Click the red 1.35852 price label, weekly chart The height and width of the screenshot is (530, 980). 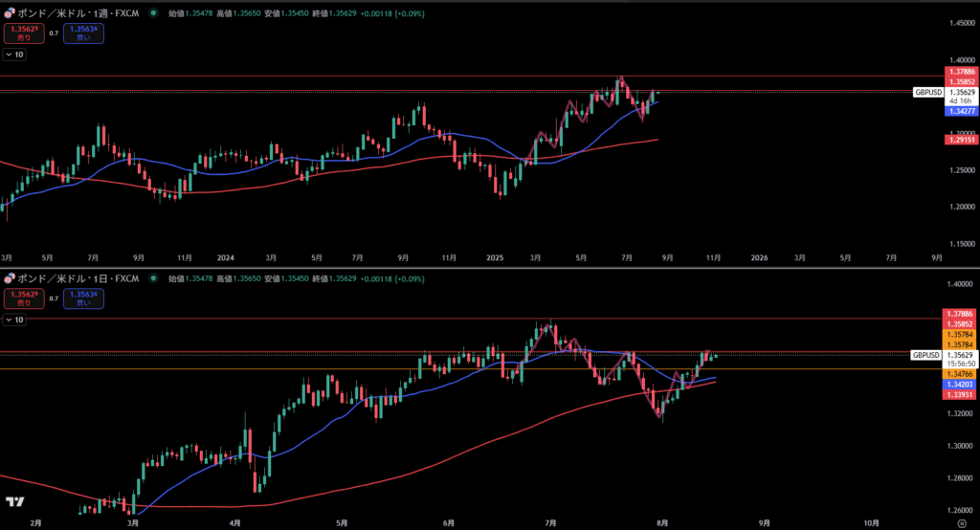(x=961, y=82)
